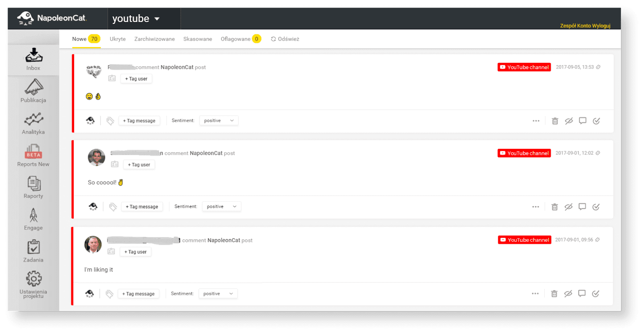
Task: Click the tag icon under 'I'm liking it' comment
Action: pyautogui.click(x=109, y=294)
